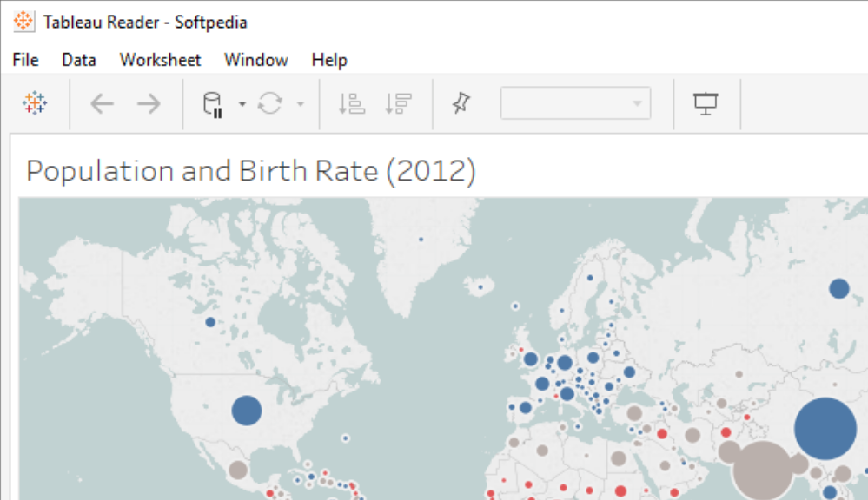Click the back navigation arrow
The image size is (868, 500).
(102, 102)
